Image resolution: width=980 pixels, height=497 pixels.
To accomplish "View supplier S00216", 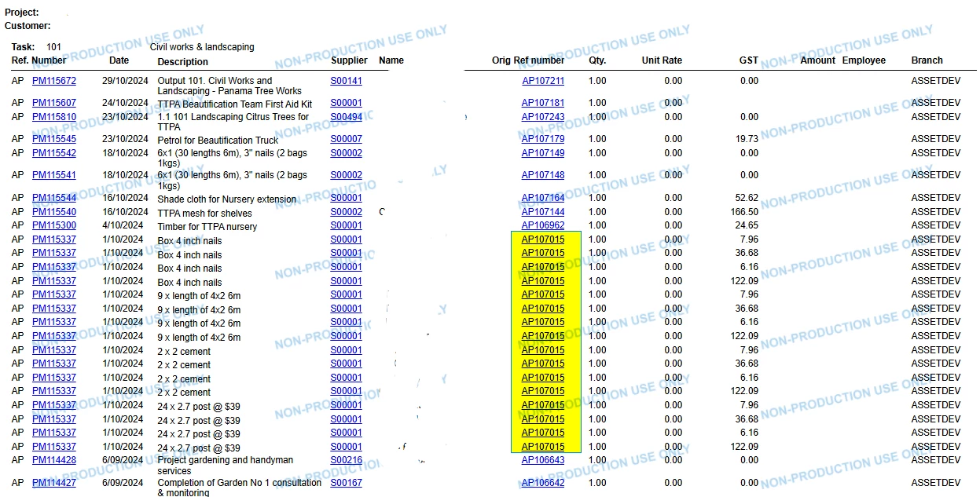I will 347,460.
